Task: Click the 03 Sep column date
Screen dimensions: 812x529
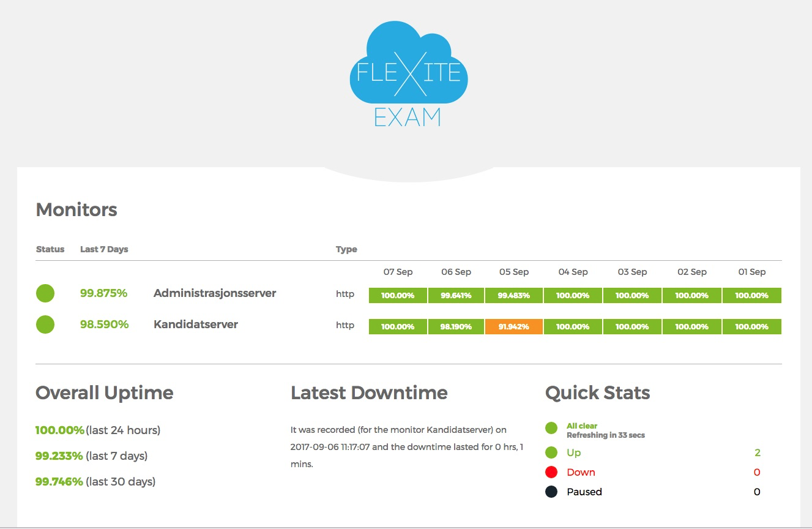Action: (x=632, y=272)
